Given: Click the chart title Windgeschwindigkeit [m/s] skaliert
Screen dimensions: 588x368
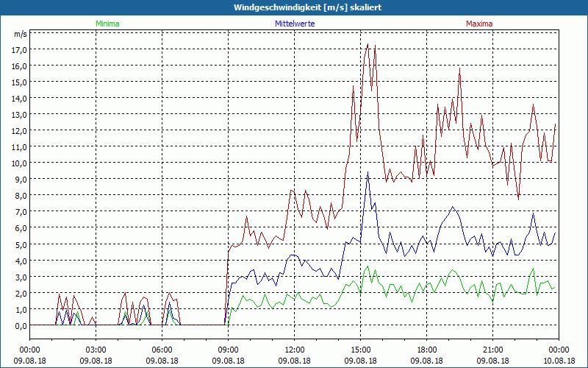Looking at the screenshot, I should pyautogui.click(x=294, y=7).
